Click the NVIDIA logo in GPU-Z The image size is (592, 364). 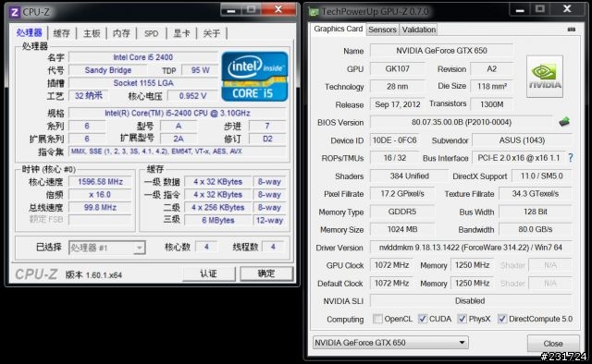[x=545, y=77]
